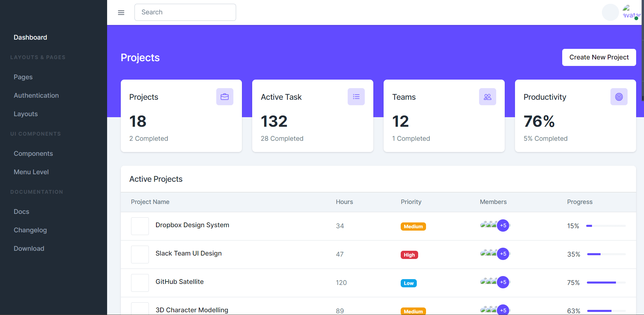Click the GitHub Satellite project logo
This screenshot has height=315, width=644.
click(x=140, y=283)
